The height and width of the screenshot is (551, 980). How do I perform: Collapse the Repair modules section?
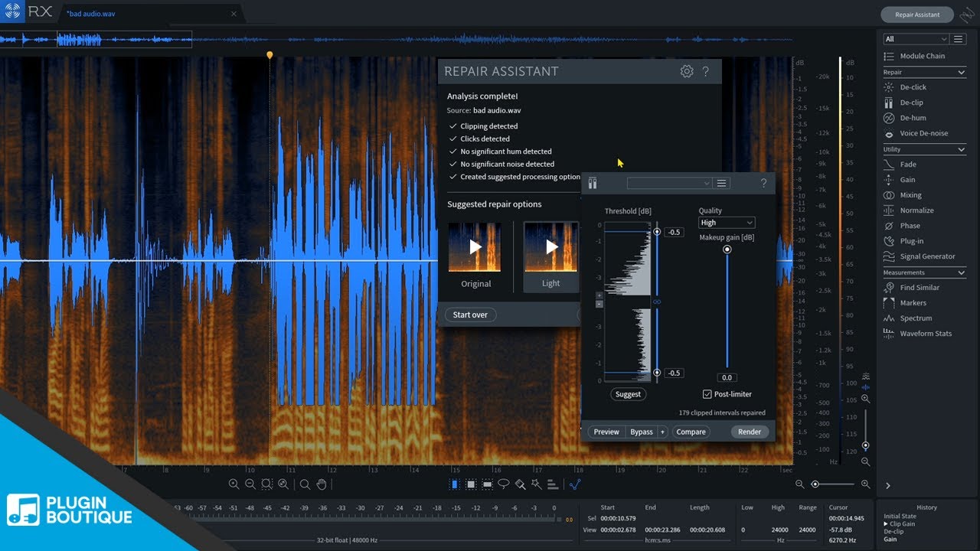coord(962,73)
